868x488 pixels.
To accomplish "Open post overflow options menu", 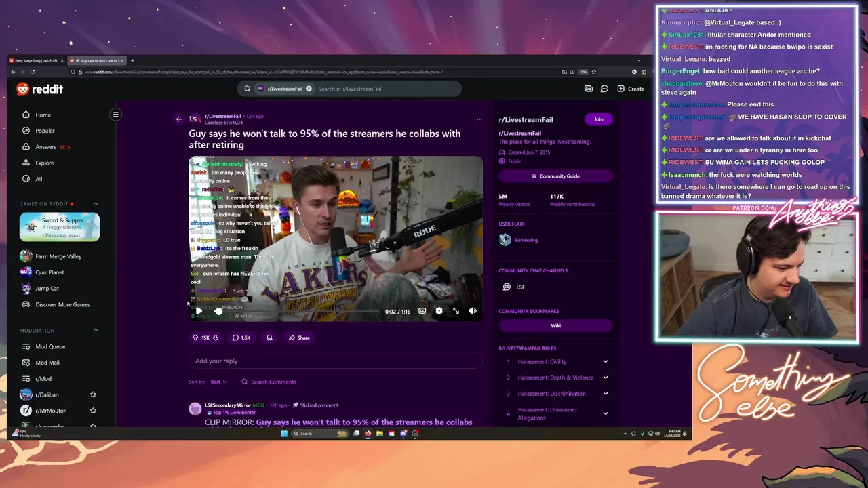I will 479,119.
